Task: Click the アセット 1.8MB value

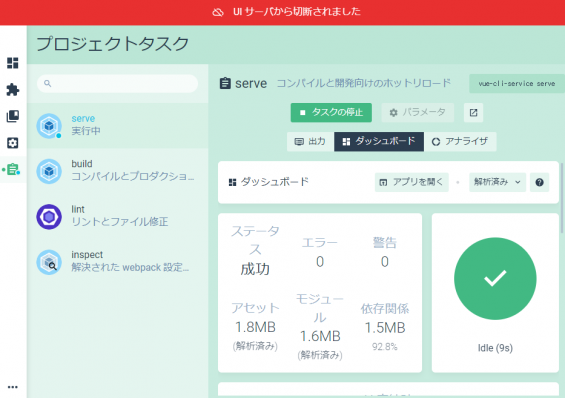Action: pos(255,327)
